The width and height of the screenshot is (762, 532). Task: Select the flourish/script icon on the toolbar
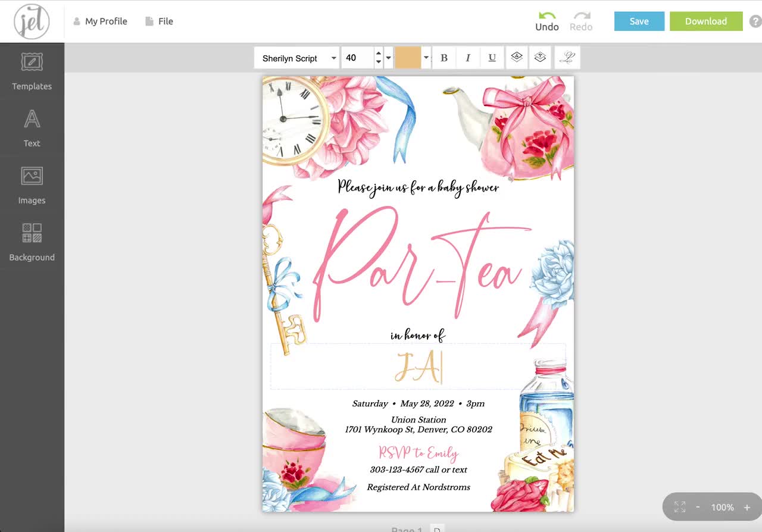tap(567, 57)
